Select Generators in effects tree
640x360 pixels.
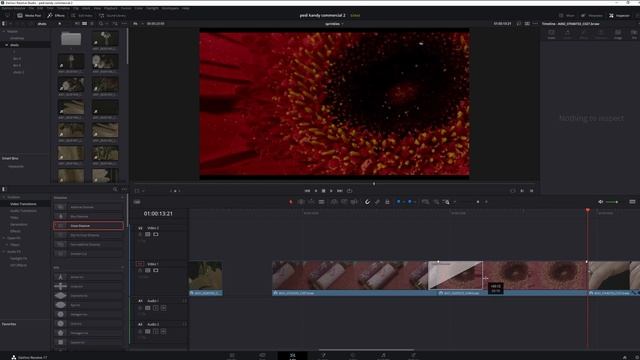point(19,224)
